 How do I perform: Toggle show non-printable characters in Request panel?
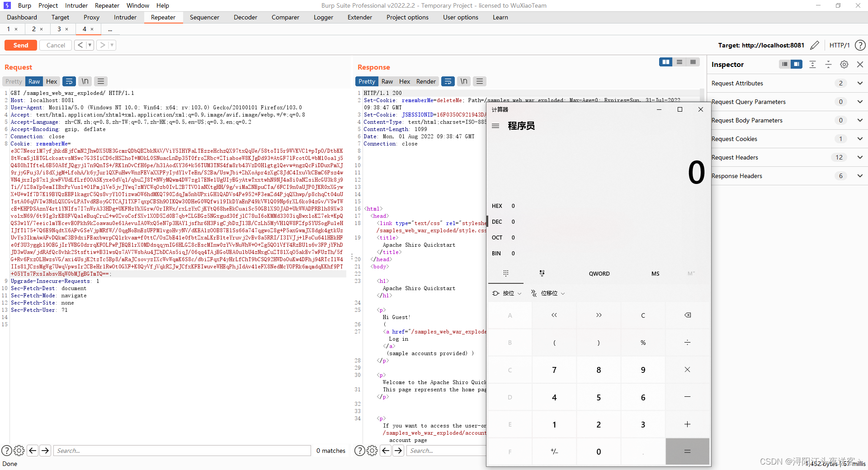tap(85, 81)
